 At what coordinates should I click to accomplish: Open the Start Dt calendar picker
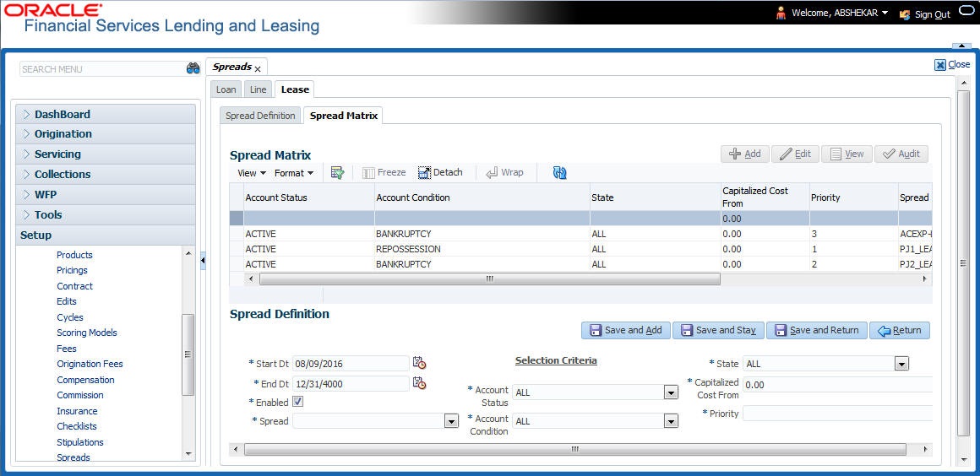[x=419, y=363]
